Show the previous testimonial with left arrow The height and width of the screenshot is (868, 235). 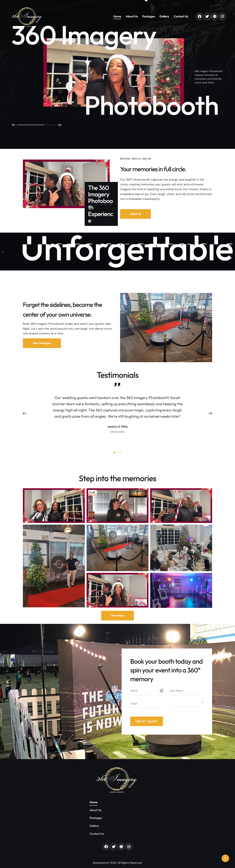25,413
